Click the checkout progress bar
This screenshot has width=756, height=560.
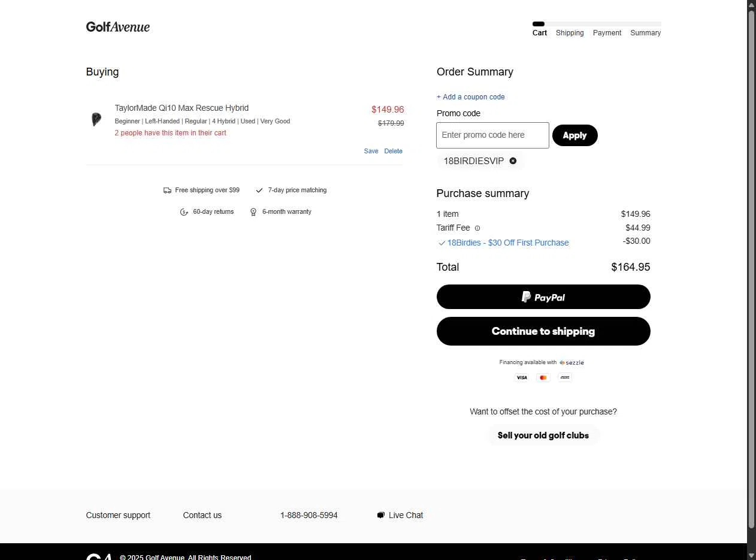click(597, 24)
